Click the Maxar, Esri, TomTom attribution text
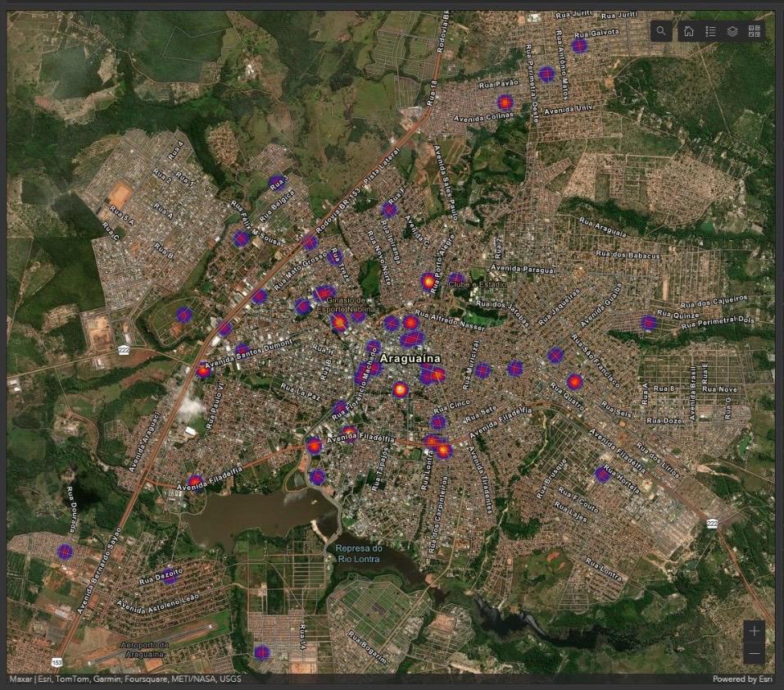The image size is (784, 690). click(125, 679)
